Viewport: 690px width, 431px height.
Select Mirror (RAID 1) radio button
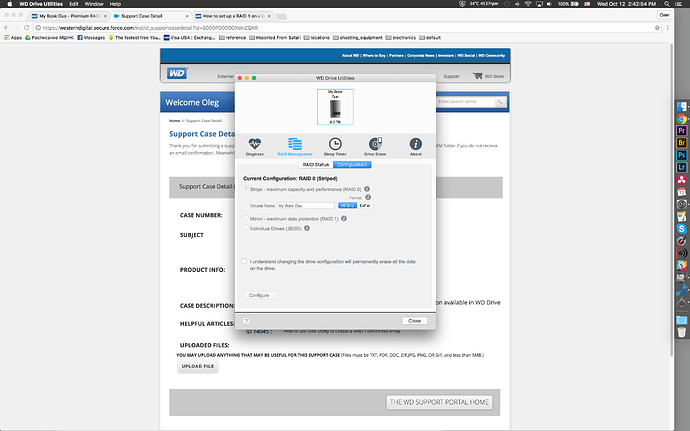[246, 218]
